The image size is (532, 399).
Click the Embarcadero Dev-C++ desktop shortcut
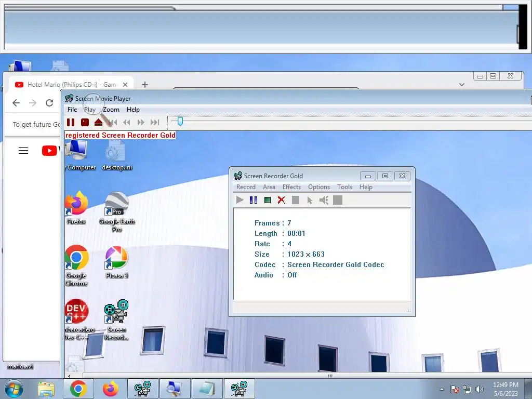(77, 320)
